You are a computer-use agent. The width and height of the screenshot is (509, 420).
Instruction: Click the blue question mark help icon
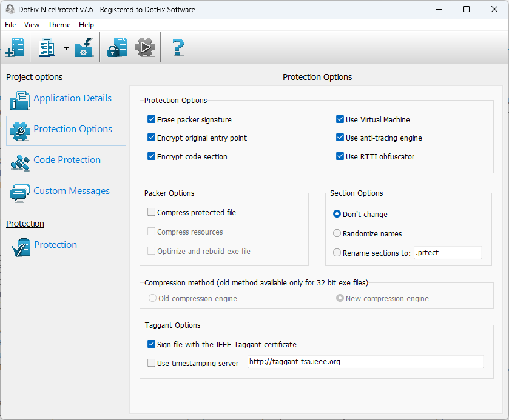tap(178, 48)
